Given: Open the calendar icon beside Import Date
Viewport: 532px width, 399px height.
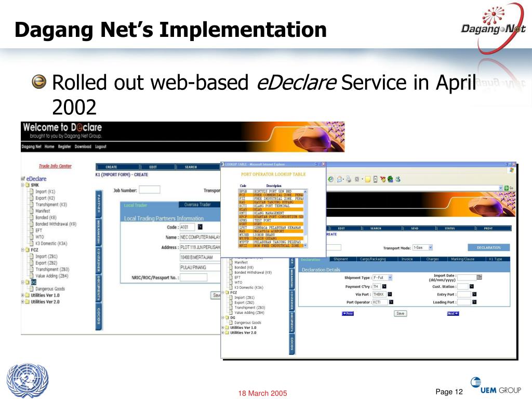Looking at the screenshot, I should (480, 277).
